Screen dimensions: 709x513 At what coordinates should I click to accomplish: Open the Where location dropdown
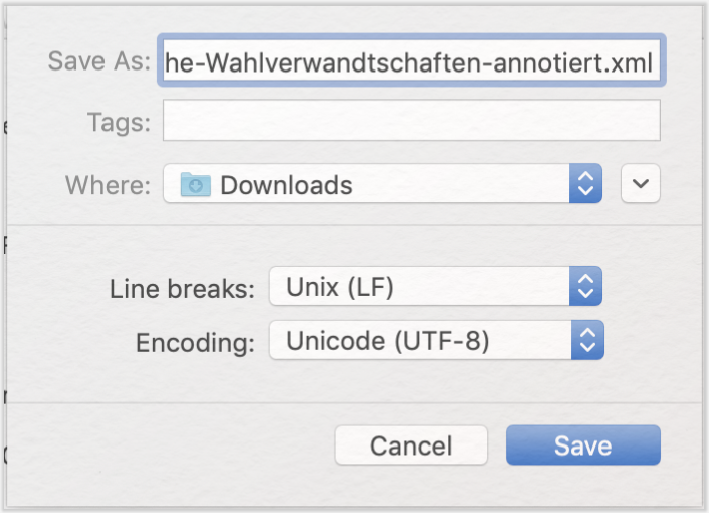(x=382, y=184)
